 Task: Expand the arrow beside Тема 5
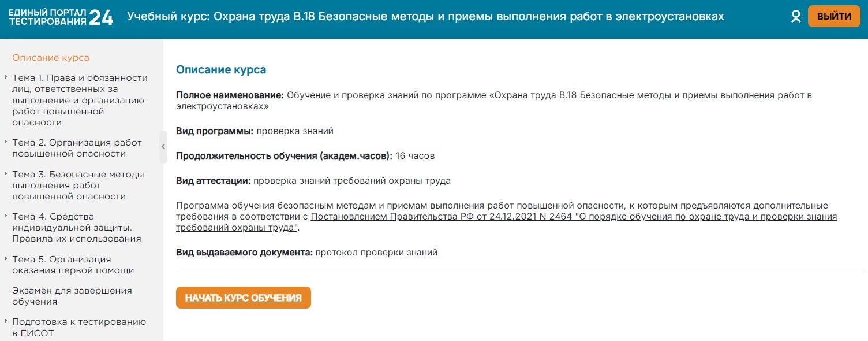coord(6,260)
